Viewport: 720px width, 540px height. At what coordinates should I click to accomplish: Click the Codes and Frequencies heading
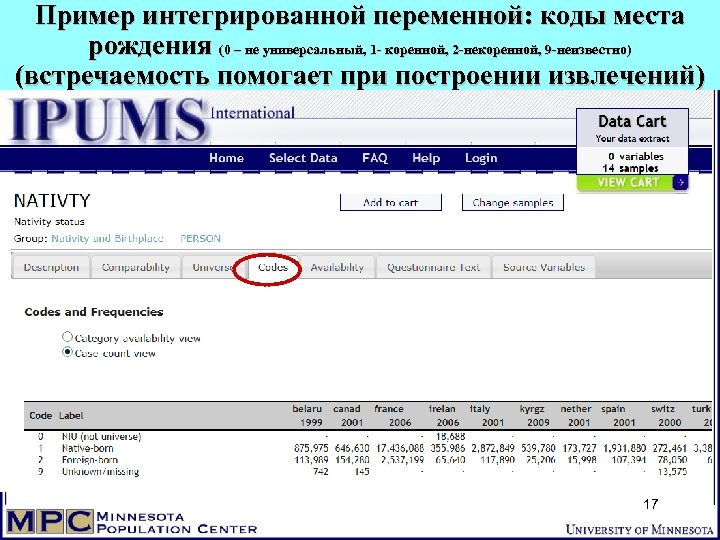pyautogui.click(x=94, y=312)
